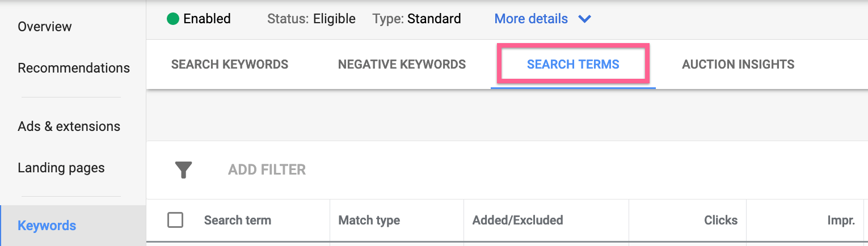Open Ads & extensions page

click(x=69, y=126)
